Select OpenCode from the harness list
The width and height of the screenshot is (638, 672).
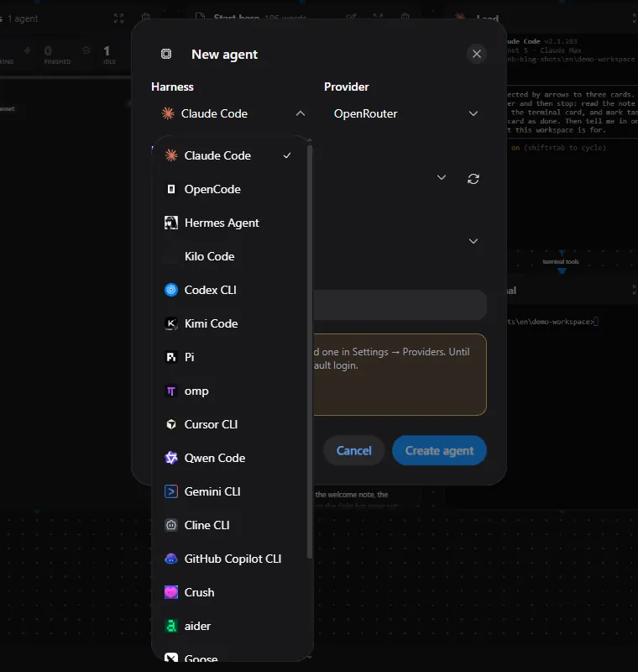[x=227, y=189]
